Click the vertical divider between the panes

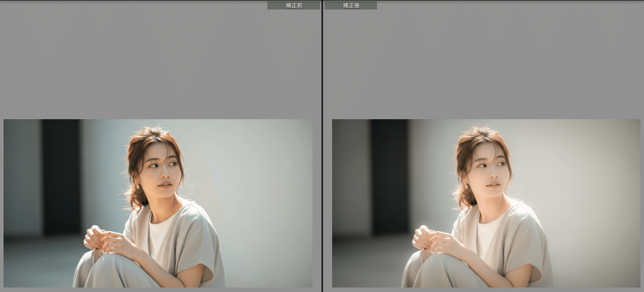322,146
